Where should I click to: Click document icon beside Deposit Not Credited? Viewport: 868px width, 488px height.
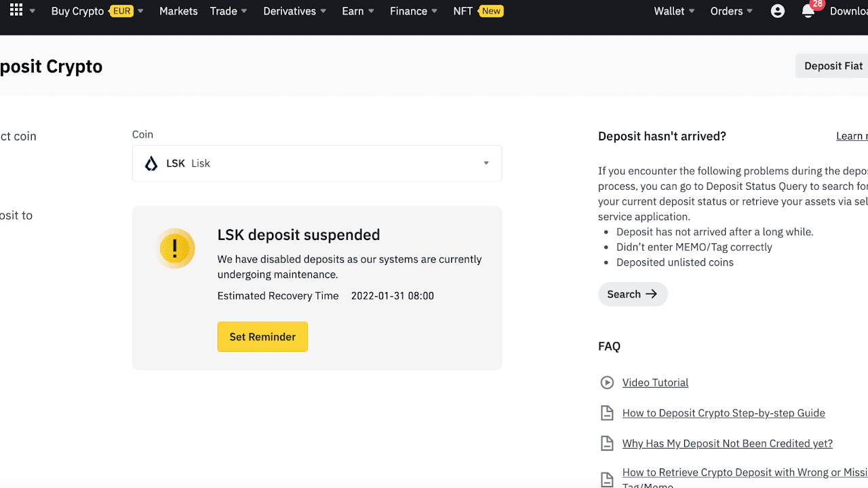607,443
